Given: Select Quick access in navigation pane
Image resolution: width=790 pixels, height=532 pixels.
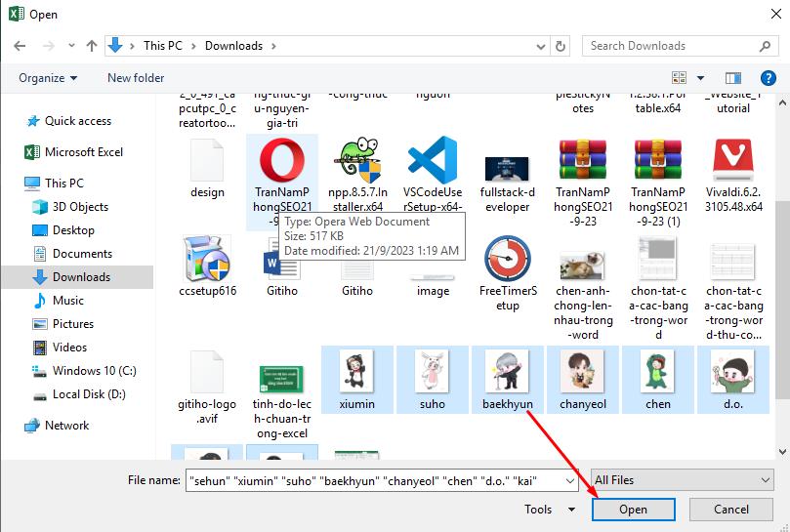Looking at the screenshot, I should click(69, 121).
